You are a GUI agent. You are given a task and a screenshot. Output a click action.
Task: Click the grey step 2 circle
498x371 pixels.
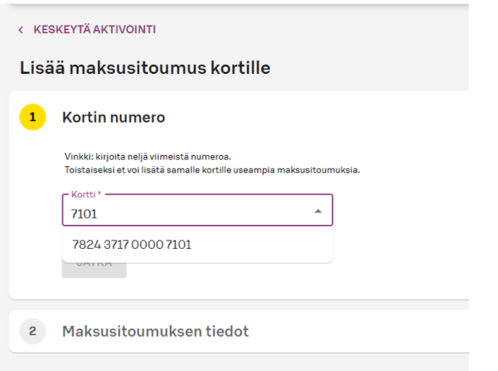[33, 331]
